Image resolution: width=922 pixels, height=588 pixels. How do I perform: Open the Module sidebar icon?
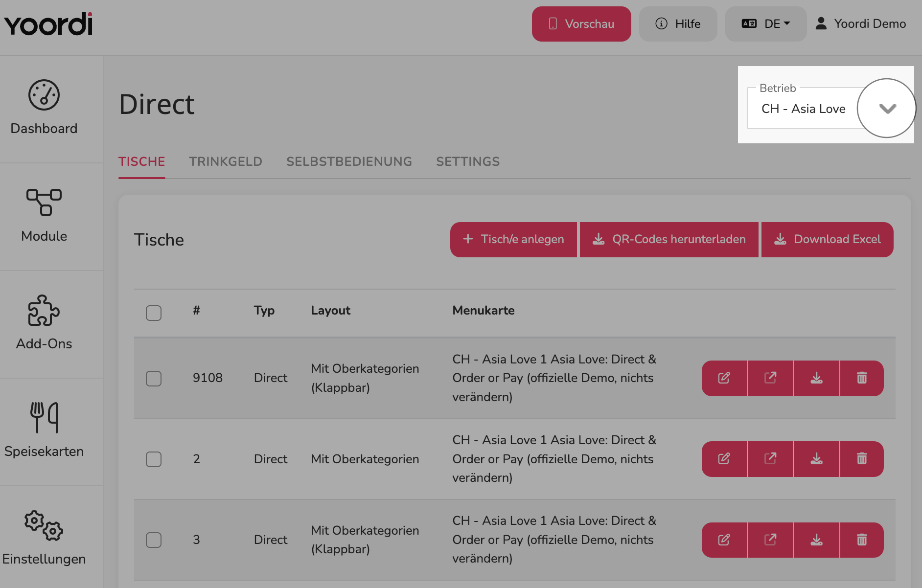tap(44, 203)
